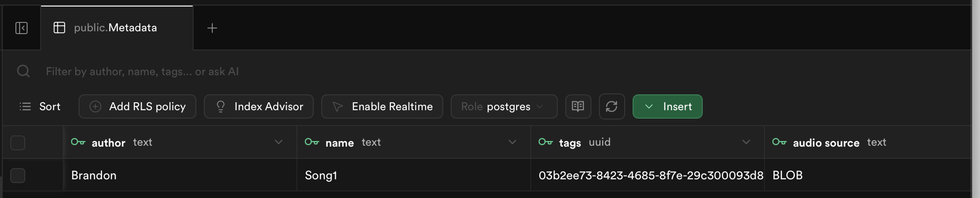Click the Enable Realtime button
Screen dimensions: 980x198
coord(382,106)
